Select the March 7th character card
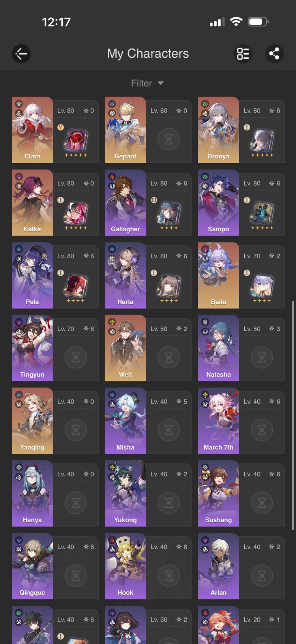 pos(241,421)
